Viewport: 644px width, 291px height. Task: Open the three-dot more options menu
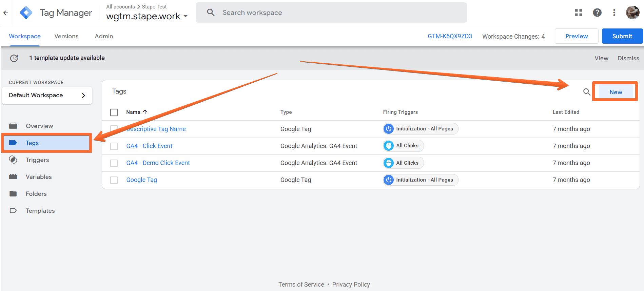click(x=614, y=13)
